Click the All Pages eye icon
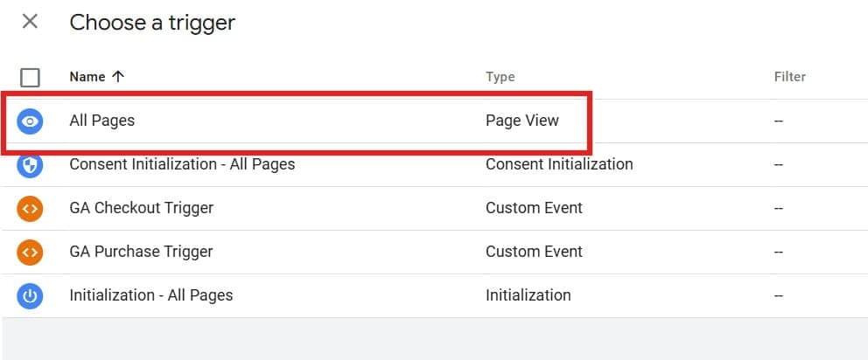868x360 pixels. click(x=30, y=121)
